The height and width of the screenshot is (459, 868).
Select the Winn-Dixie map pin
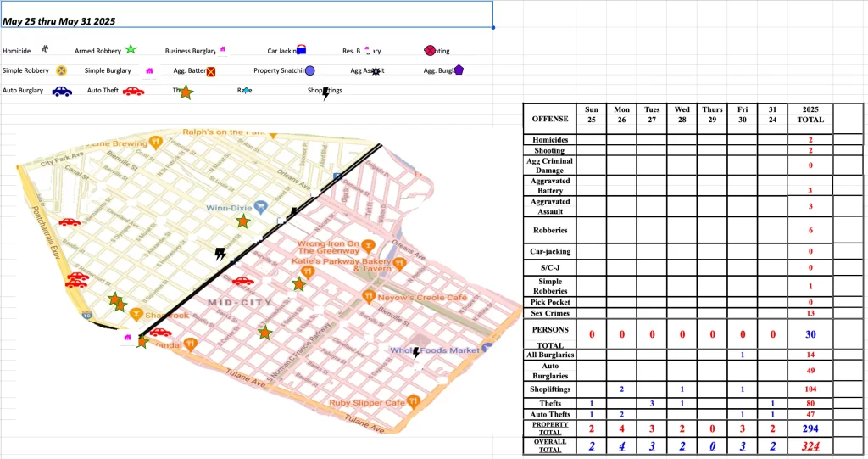click(261, 208)
